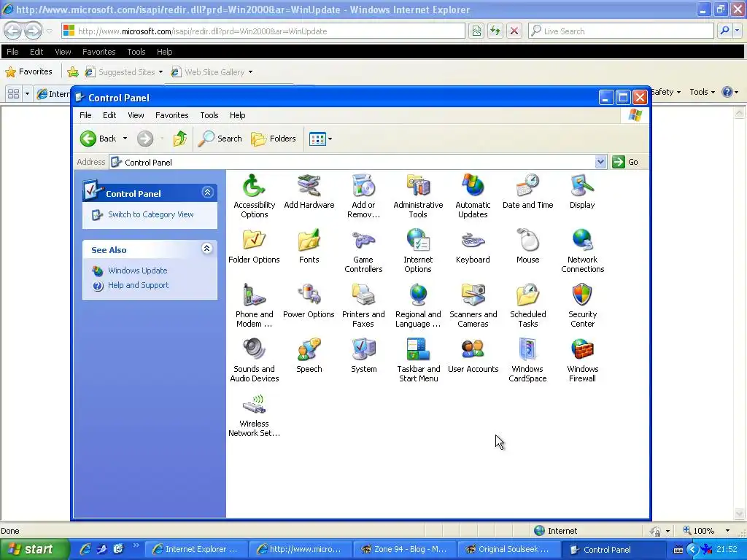
Task: Open Control Panel Favorites menu
Action: coord(172,115)
